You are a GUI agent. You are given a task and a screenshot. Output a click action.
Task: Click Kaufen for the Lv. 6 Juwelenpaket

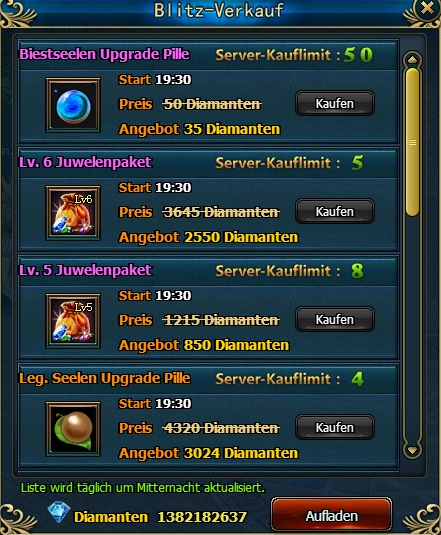click(x=335, y=212)
